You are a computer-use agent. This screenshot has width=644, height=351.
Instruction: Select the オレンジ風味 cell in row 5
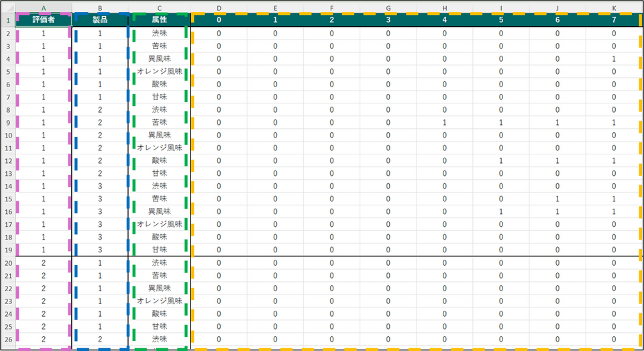pyautogui.click(x=160, y=72)
